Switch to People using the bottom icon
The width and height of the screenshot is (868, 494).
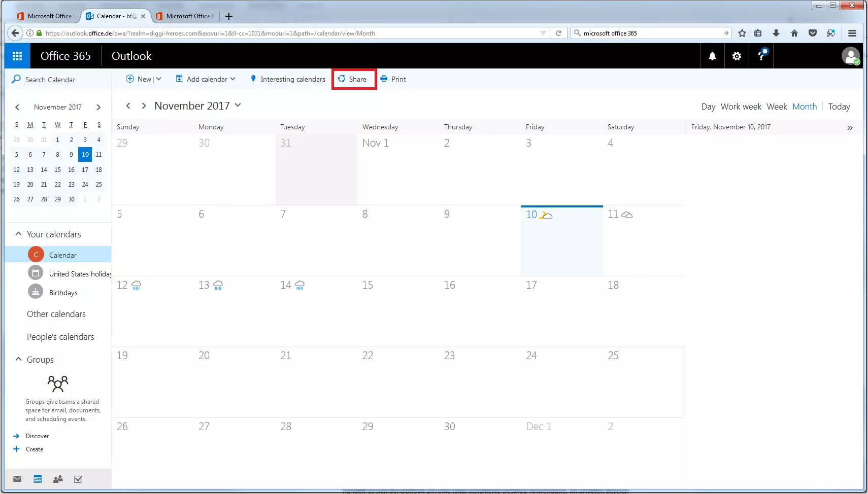[57, 479]
